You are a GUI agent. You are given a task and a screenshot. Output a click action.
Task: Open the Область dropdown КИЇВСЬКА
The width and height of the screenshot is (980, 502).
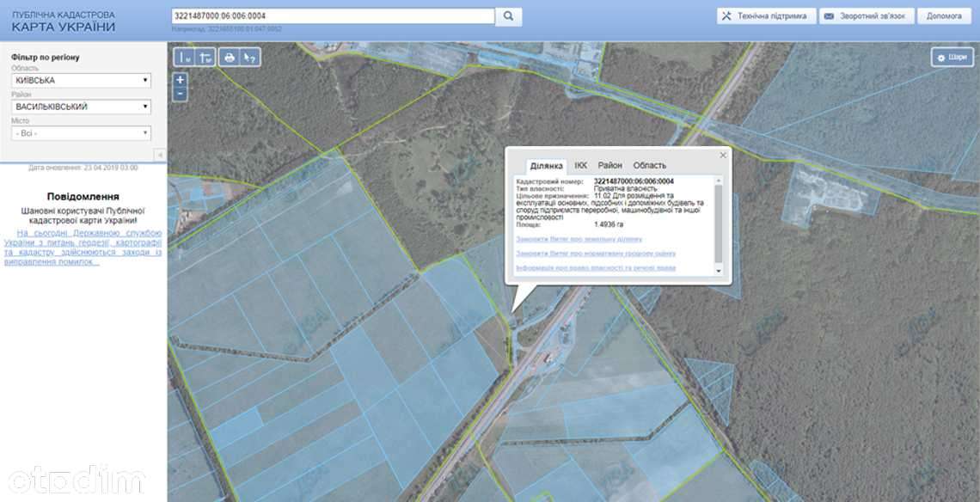point(82,81)
